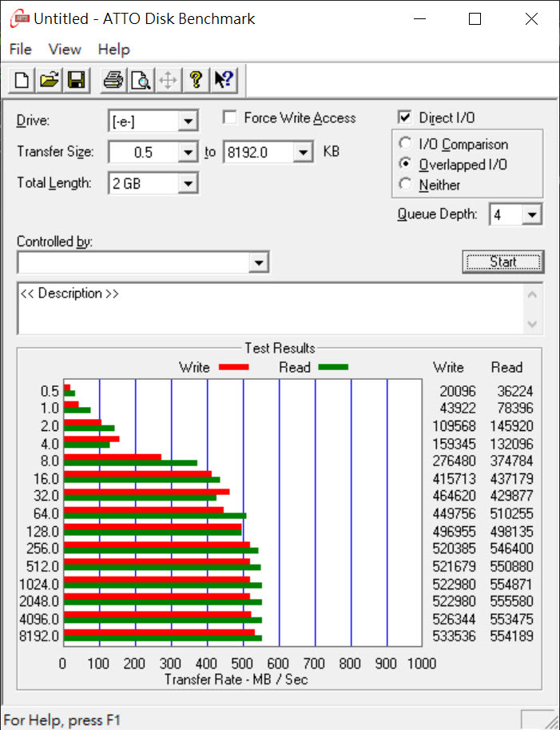
Task: Click the yellow question mark About icon
Action: pyautogui.click(x=196, y=80)
